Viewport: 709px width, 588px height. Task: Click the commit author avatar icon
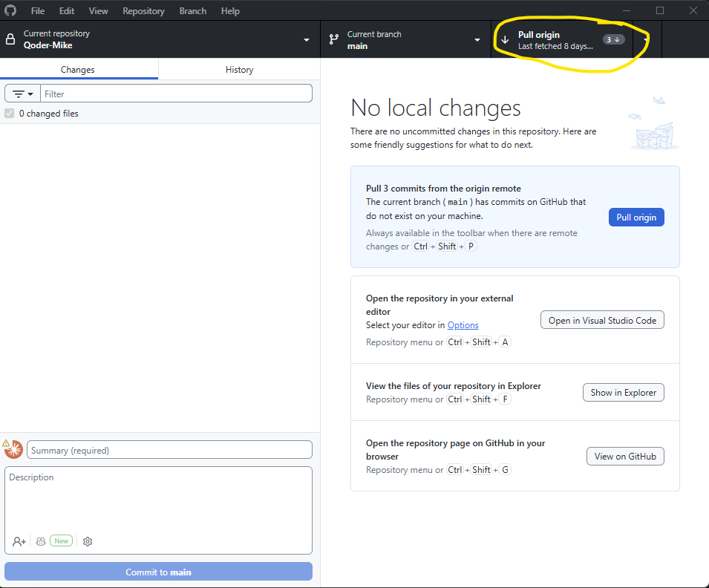pyautogui.click(x=13, y=449)
